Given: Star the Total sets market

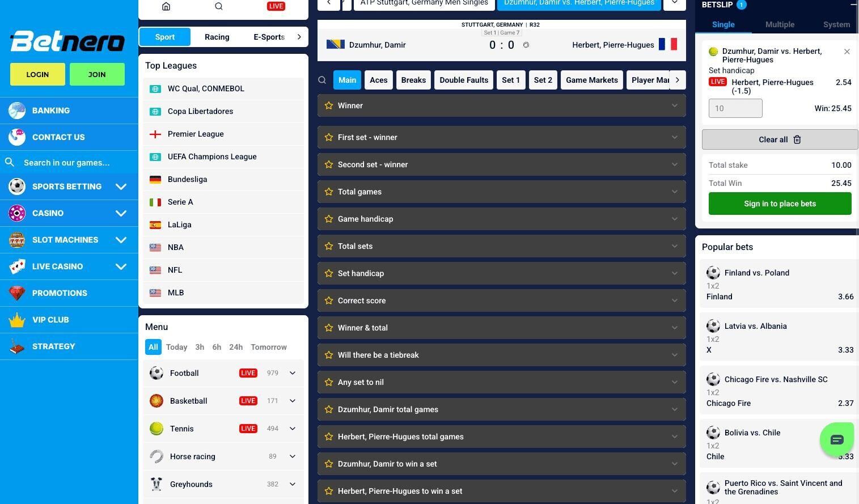Looking at the screenshot, I should (328, 246).
